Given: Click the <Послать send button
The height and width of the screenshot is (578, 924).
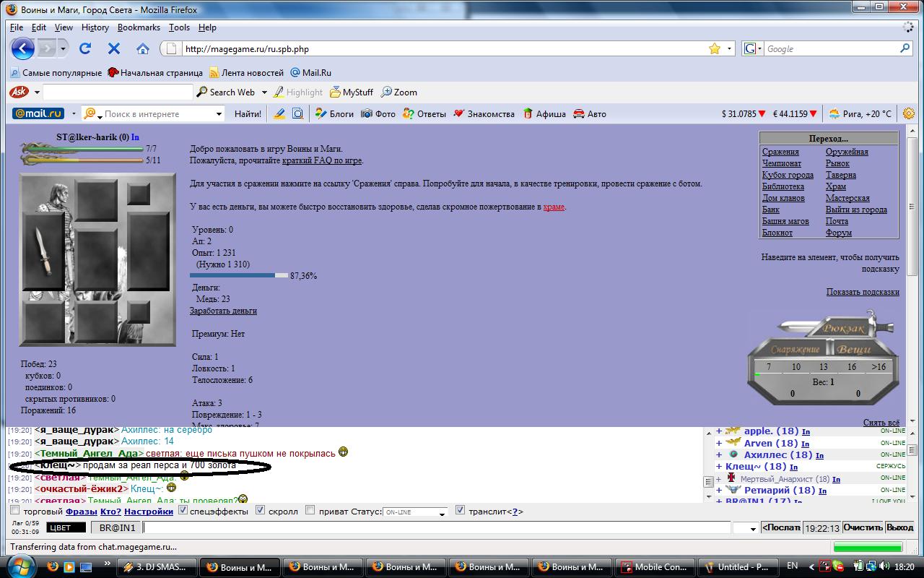Looking at the screenshot, I should (x=781, y=527).
